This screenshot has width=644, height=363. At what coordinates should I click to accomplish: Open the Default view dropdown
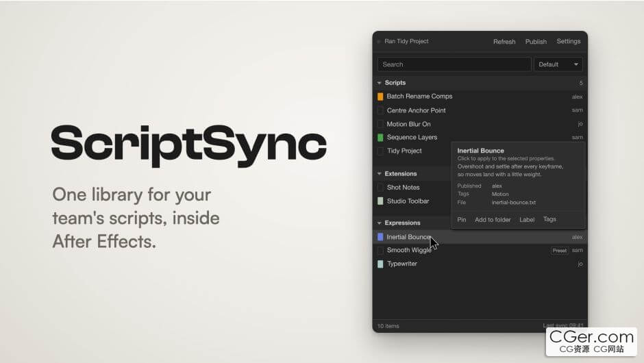pyautogui.click(x=558, y=64)
